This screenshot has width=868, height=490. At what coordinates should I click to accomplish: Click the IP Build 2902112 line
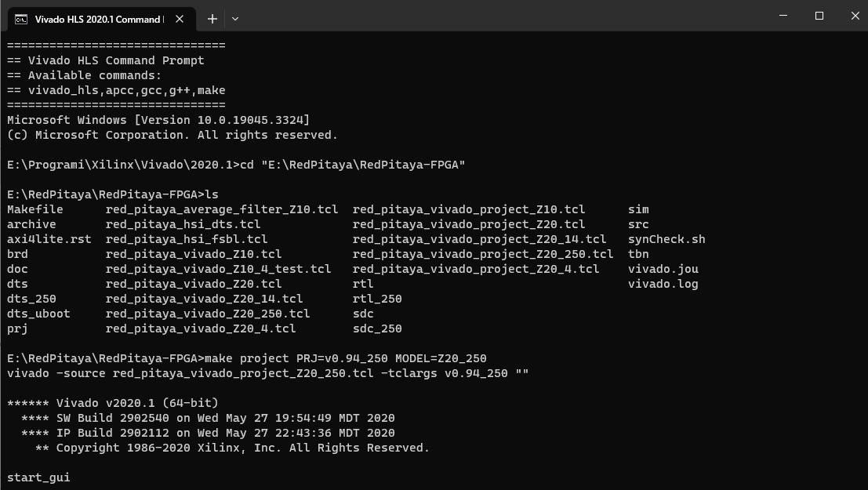[208, 433]
